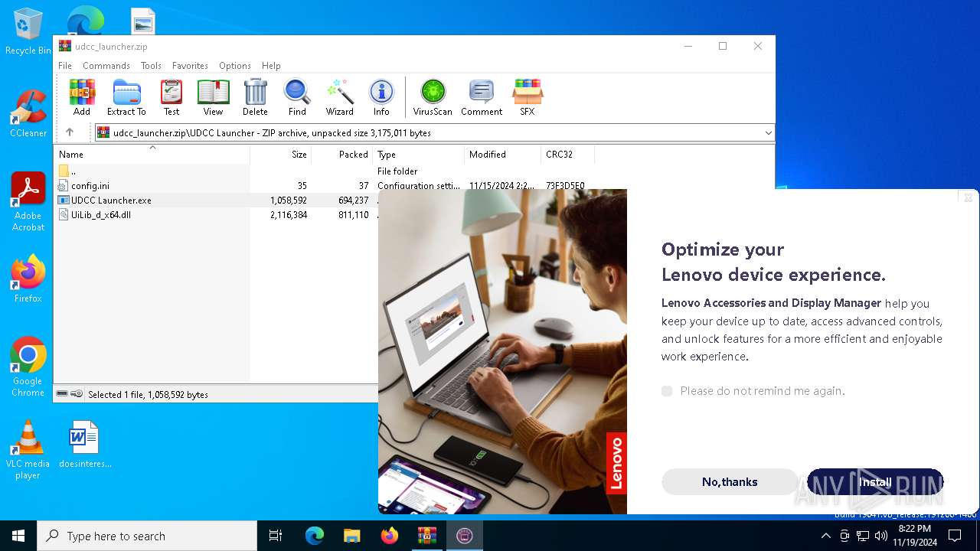
Task: Check 'Please do not remind me again'
Action: coord(667,391)
